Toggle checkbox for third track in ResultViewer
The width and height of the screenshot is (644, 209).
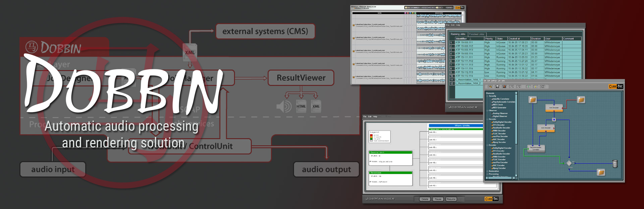pos(354,51)
